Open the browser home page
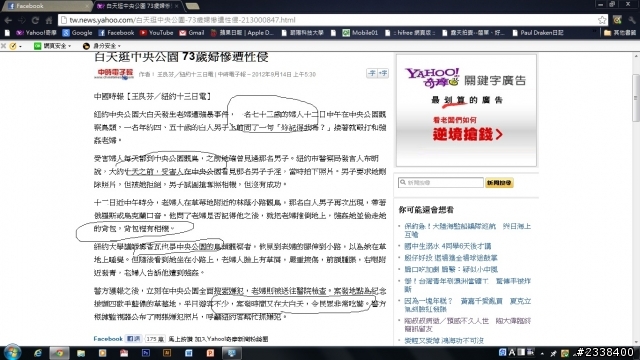The image size is (640, 360). [x=49, y=20]
